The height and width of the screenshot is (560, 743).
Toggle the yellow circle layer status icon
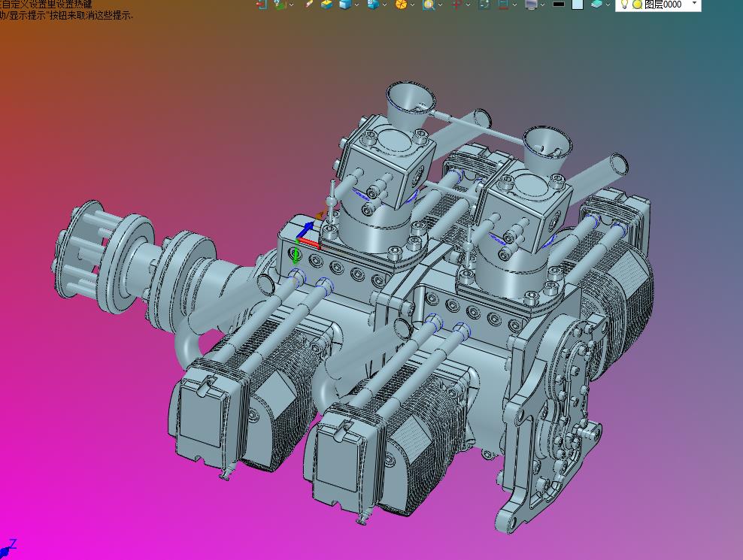[x=637, y=5]
